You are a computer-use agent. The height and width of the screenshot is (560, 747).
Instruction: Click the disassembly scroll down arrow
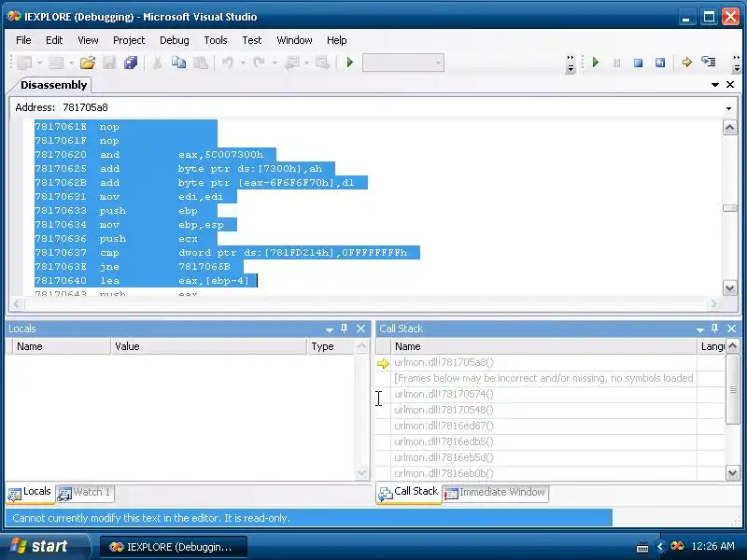[730, 287]
